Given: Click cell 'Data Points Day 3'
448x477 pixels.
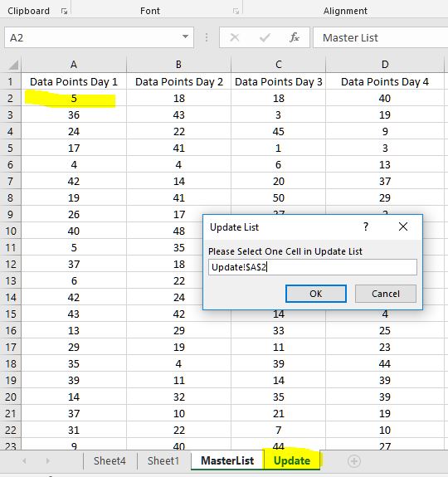Looking at the screenshot, I should tap(278, 81).
